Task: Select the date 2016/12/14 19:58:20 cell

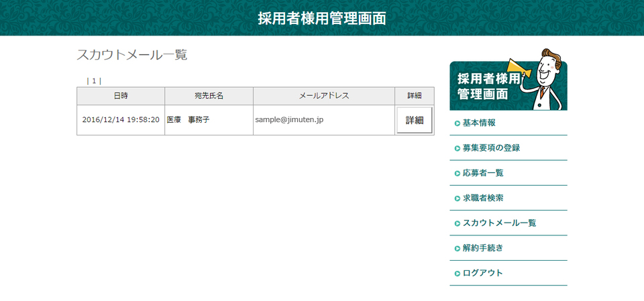Action: coord(121,120)
